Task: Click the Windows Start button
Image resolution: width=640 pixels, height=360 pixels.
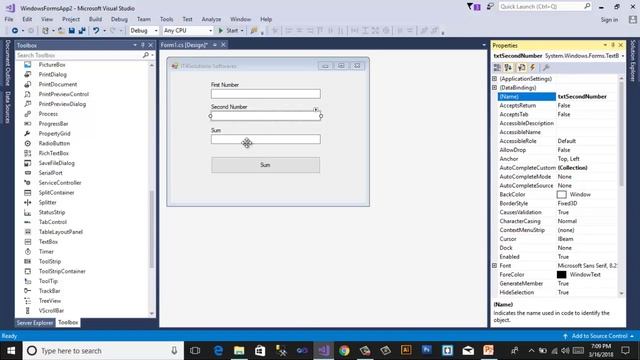Action: [11, 351]
